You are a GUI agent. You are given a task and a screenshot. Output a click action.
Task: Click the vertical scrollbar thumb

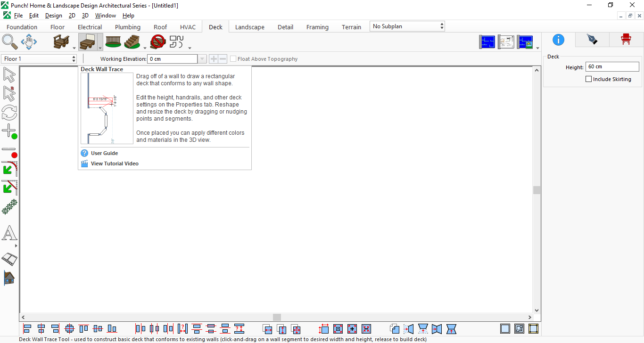coord(537,190)
